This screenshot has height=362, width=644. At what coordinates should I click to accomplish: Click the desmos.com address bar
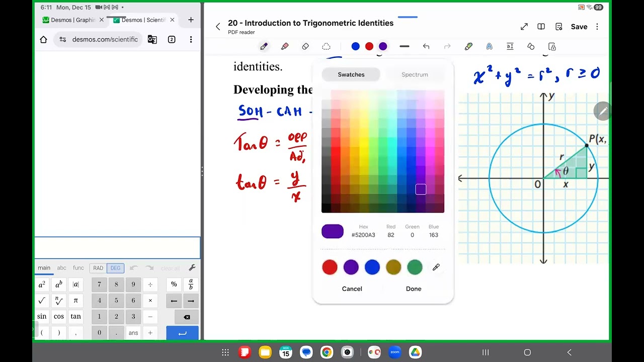point(99,39)
